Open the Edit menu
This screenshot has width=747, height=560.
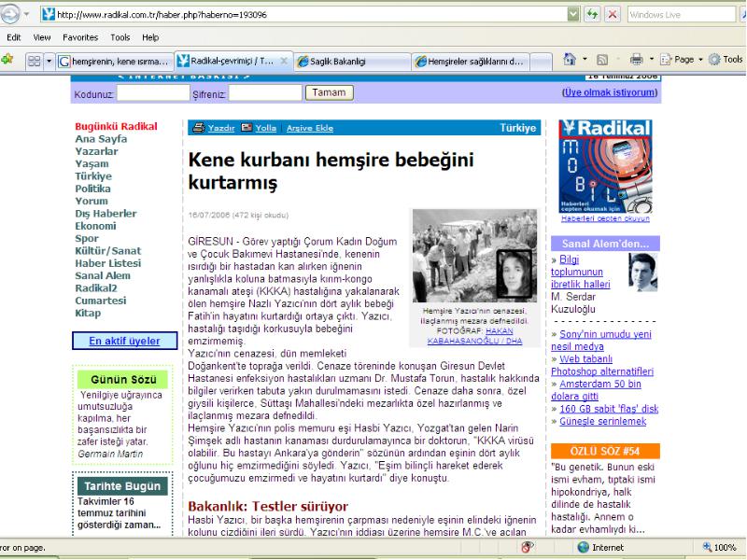pyautogui.click(x=13, y=37)
